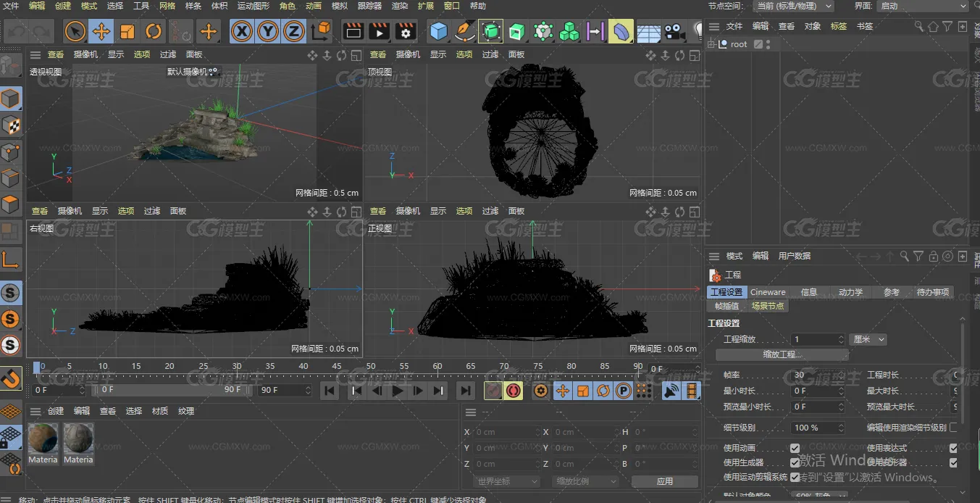980x503 pixels.
Task: Play the animation forward
Action: [x=398, y=391]
